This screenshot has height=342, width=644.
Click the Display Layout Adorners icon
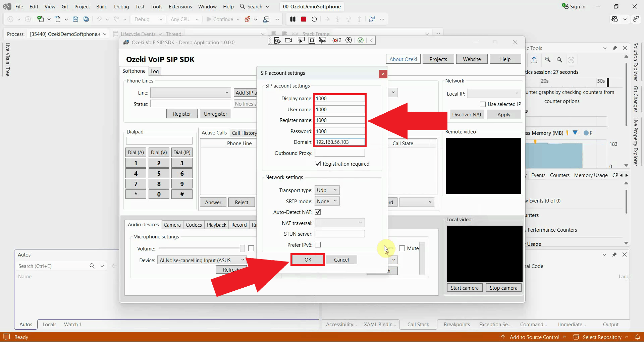(x=312, y=40)
